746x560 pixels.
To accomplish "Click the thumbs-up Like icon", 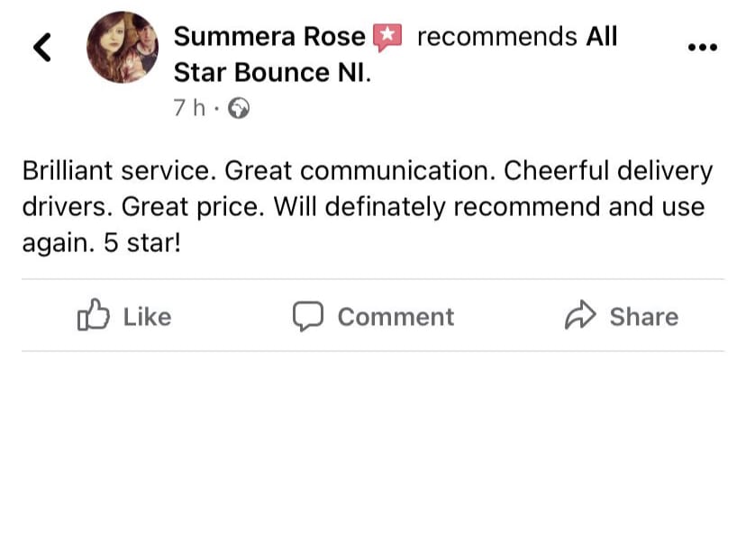I will pos(93,316).
